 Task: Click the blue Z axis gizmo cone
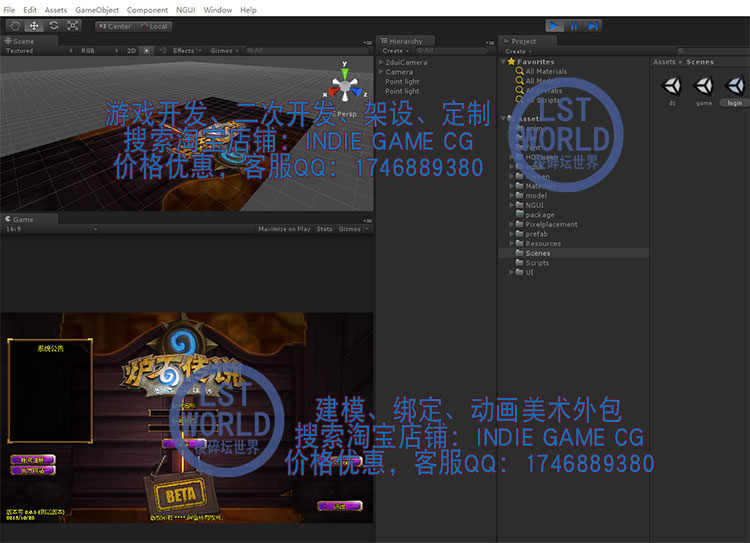(x=357, y=91)
